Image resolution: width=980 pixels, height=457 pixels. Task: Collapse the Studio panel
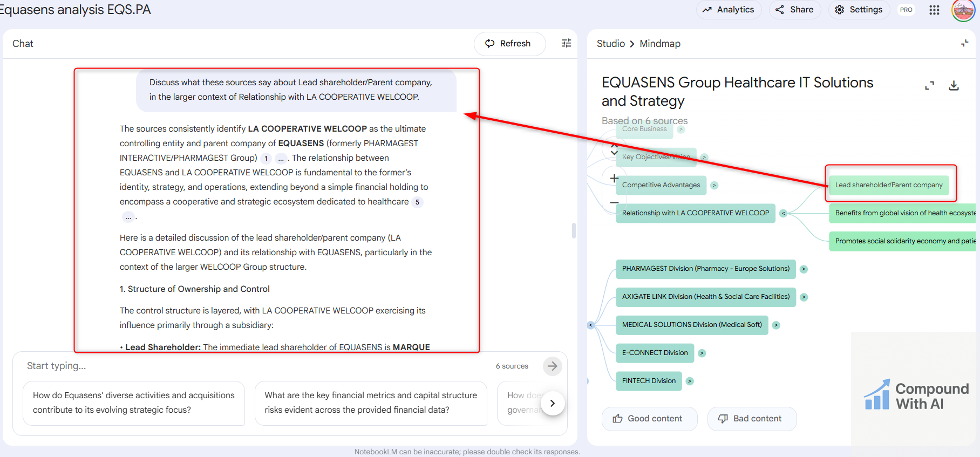[964, 44]
